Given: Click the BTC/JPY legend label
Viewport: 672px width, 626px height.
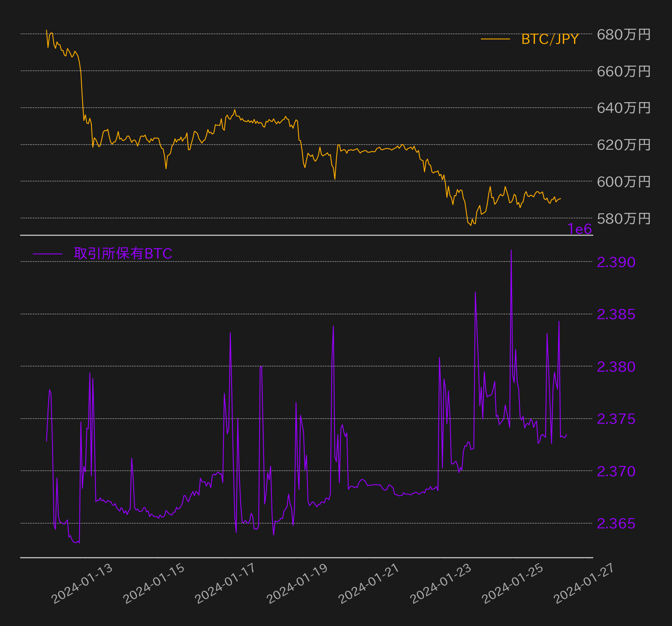Looking at the screenshot, I should (x=550, y=39).
